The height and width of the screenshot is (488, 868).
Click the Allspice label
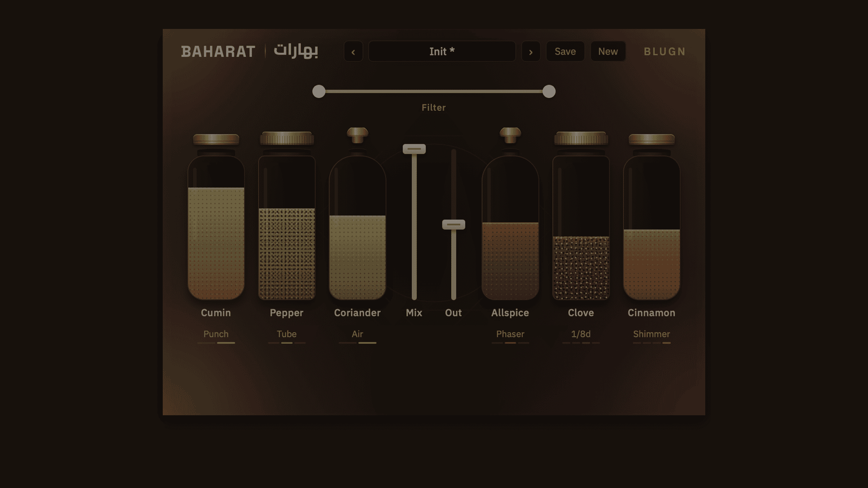(x=510, y=313)
